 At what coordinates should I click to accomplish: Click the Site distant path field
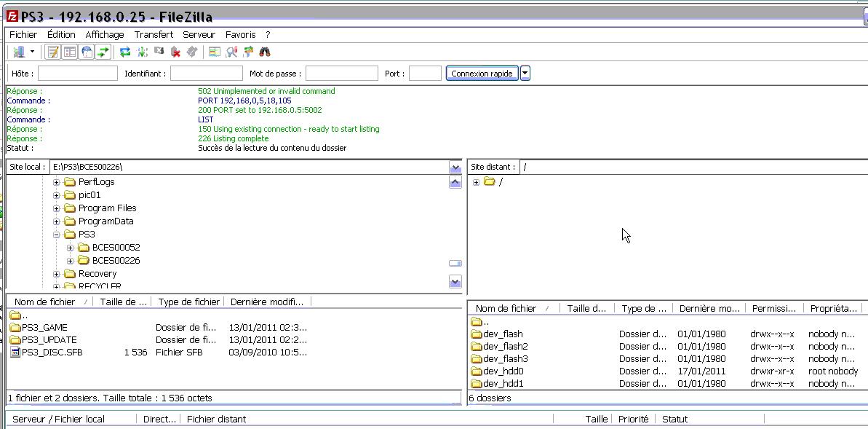pos(693,167)
